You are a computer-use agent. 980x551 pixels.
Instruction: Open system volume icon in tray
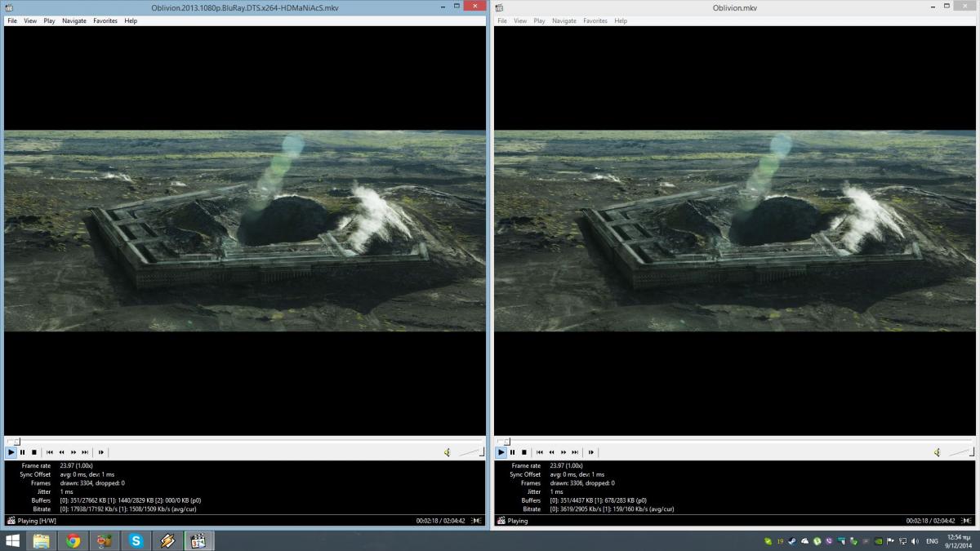914,541
